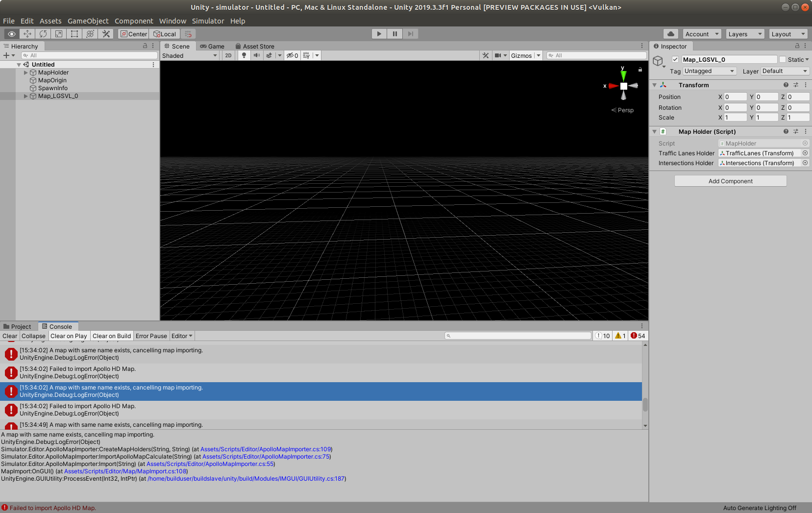Click the Add Component button
This screenshot has height=513, width=812.
(730, 181)
